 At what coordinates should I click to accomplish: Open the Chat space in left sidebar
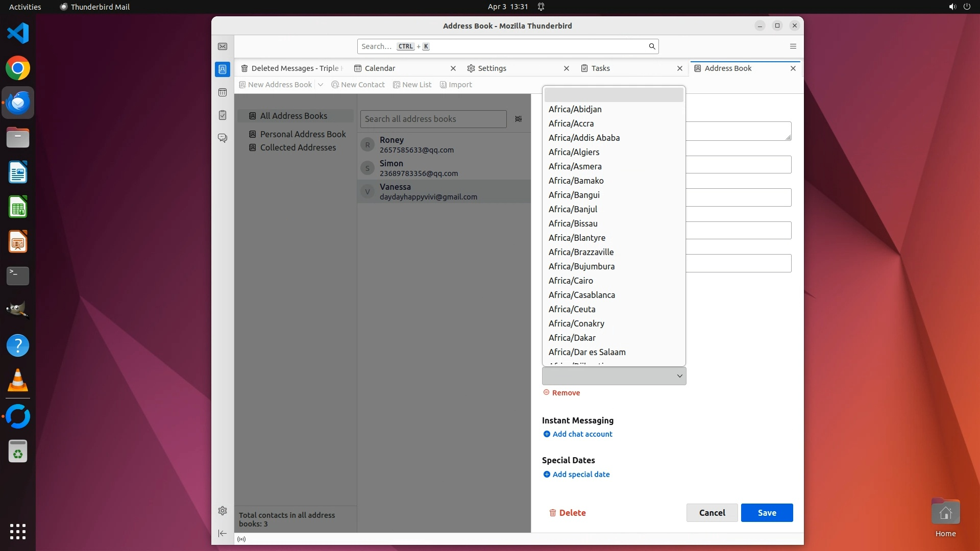click(x=223, y=138)
